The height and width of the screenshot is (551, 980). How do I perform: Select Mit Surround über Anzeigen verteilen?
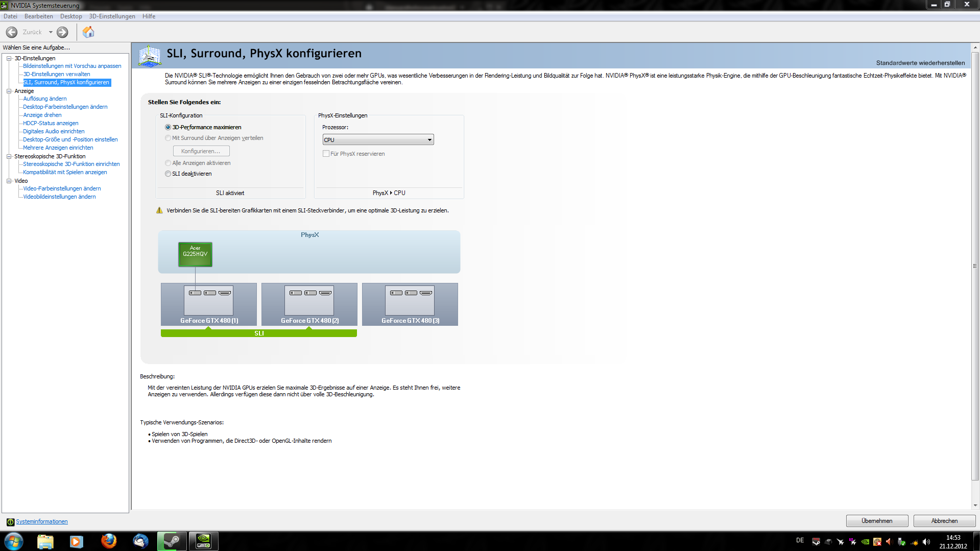[x=168, y=138]
